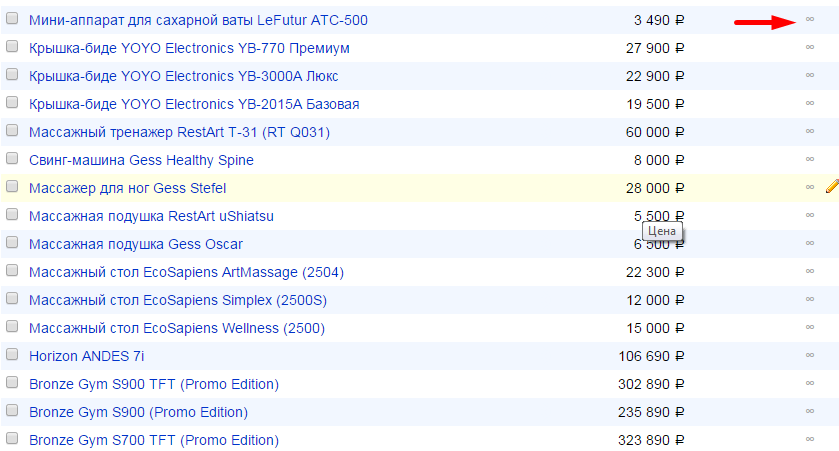Open Bronze Gym S900 (Promo Edition) link
Screen dimensions: 839x451
pyautogui.click(x=139, y=412)
